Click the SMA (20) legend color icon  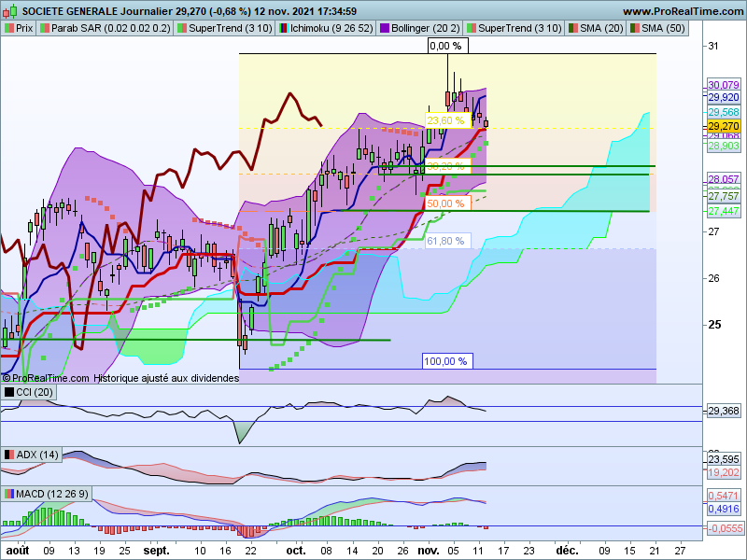point(573,28)
